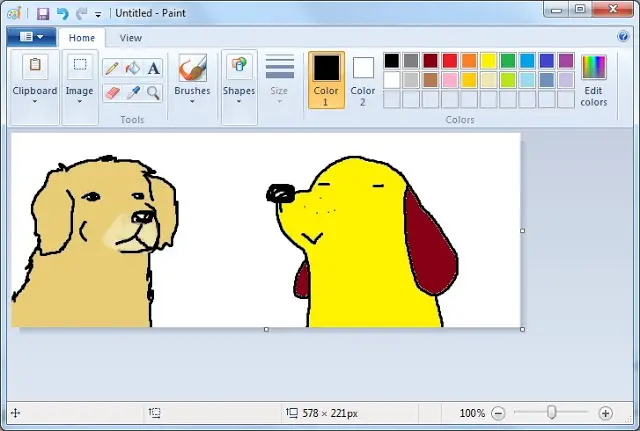The image size is (640, 431).
Task: Pick the brown color swatch
Action: 431,80
